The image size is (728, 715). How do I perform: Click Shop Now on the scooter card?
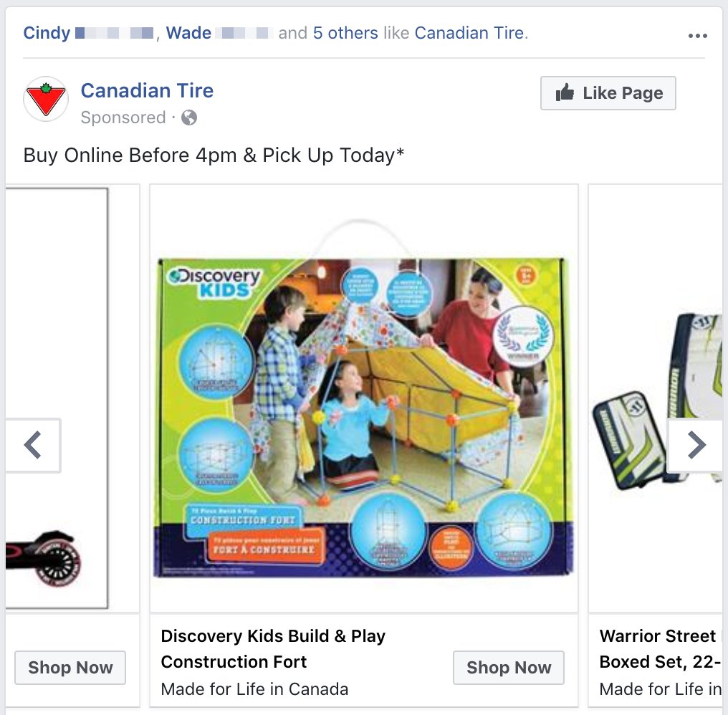(x=70, y=668)
